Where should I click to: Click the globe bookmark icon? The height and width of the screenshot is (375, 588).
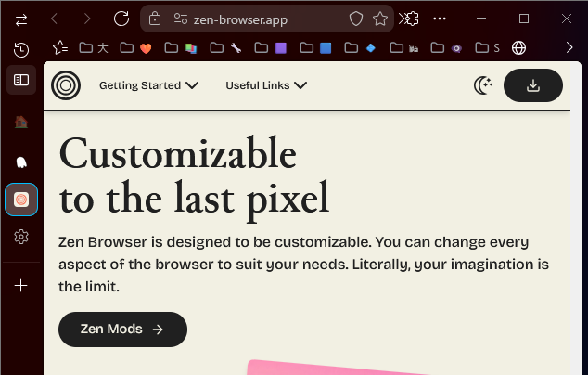tap(518, 48)
